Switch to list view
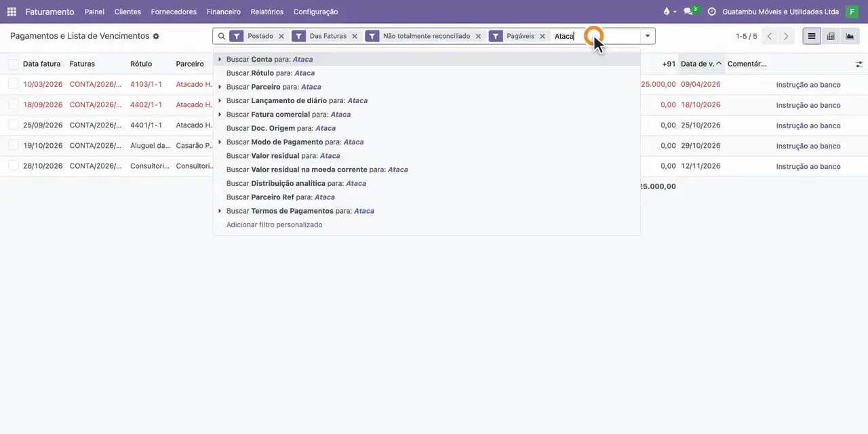 coord(812,36)
